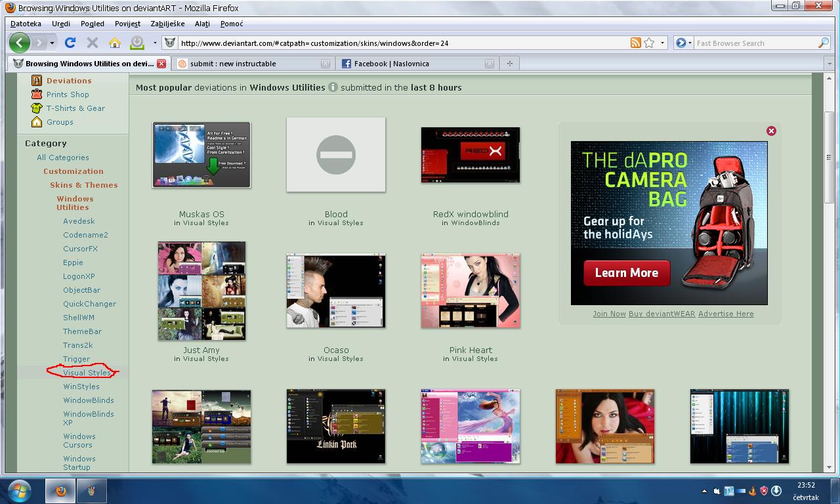Click the Fast Browser Search field
This screenshot has width=840, height=504.
[756, 43]
